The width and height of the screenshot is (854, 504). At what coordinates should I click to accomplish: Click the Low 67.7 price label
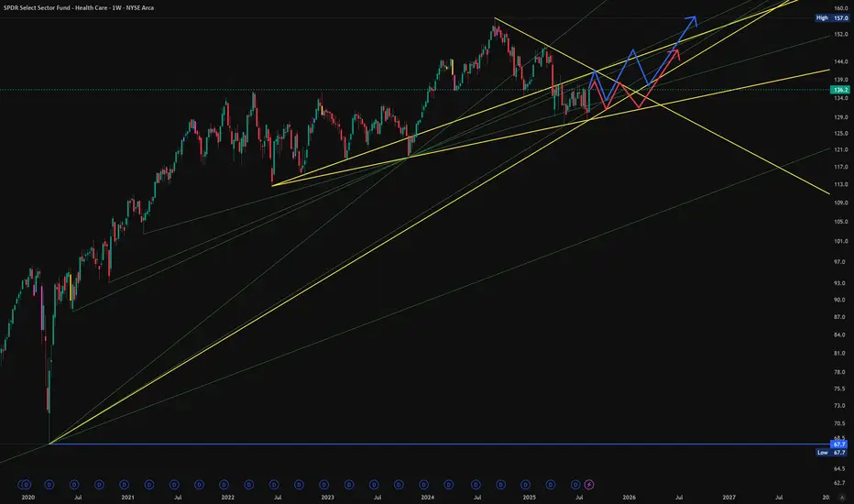coord(832,453)
